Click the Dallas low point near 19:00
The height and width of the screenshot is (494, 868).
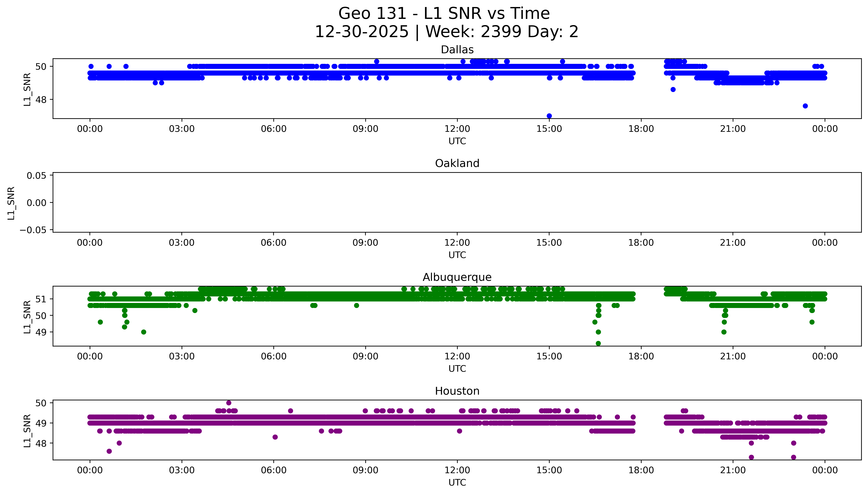coord(673,90)
